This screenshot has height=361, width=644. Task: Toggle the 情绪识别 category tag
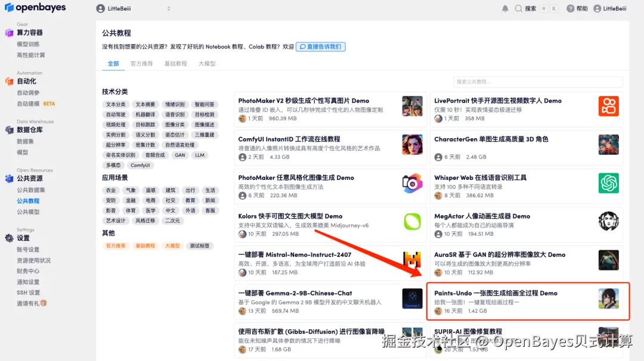pos(175,105)
